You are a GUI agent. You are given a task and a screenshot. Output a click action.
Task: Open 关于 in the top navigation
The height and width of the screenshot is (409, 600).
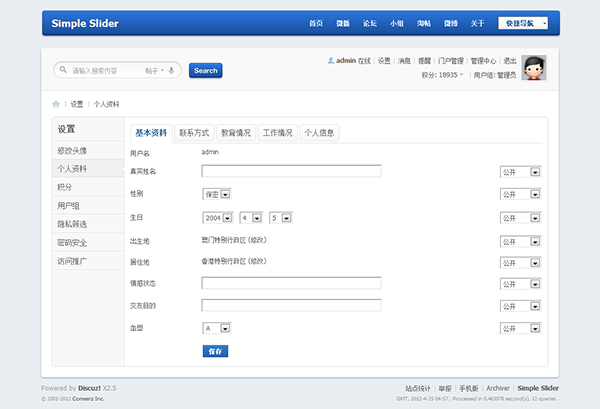point(478,23)
